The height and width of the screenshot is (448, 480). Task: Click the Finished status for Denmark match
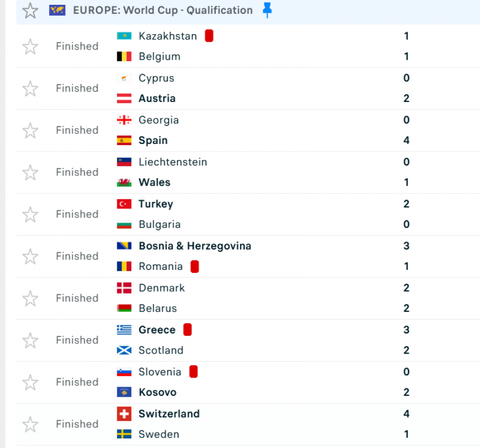(77, 298)
